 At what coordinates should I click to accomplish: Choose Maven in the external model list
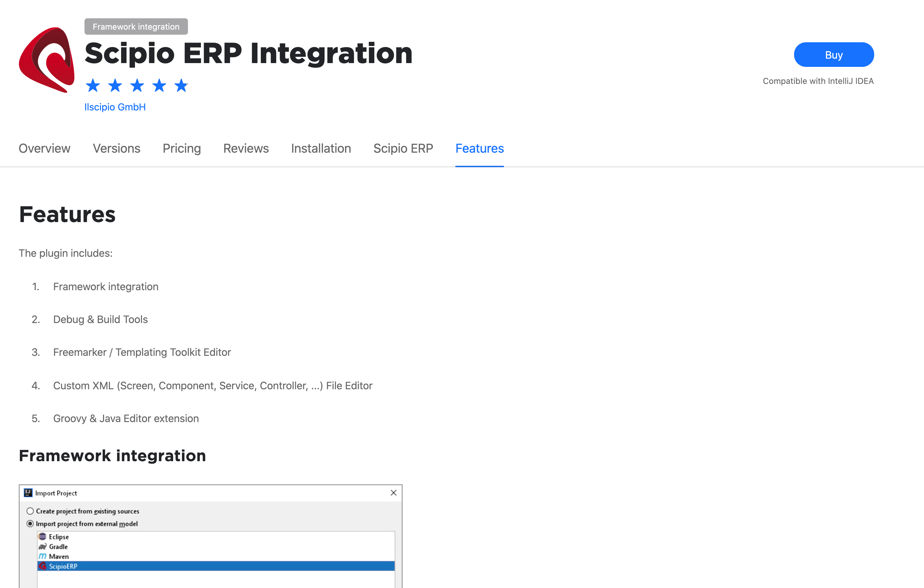[216, 556]
